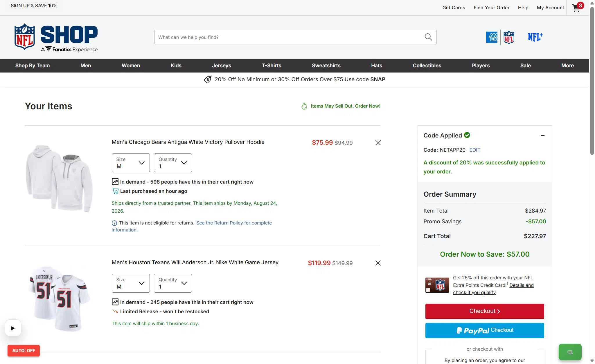Click the last purchased cart icon
The image size is (595, 364).
click(x=115, y=191)
